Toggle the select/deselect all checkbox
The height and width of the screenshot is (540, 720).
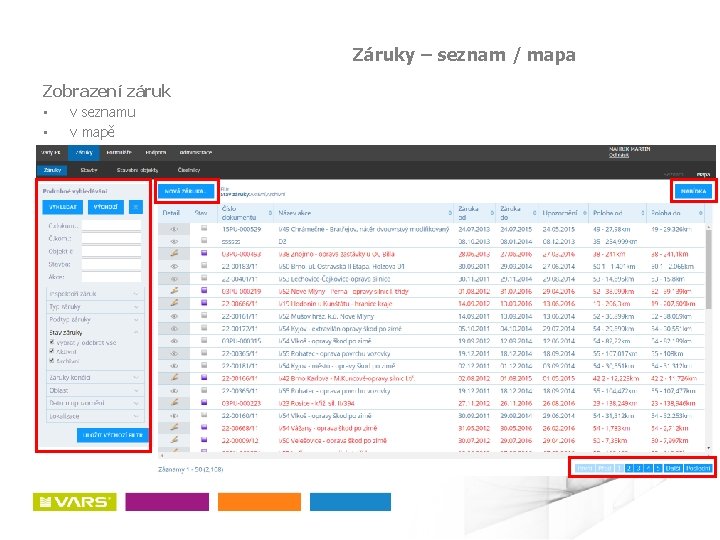tap(52, 342)
